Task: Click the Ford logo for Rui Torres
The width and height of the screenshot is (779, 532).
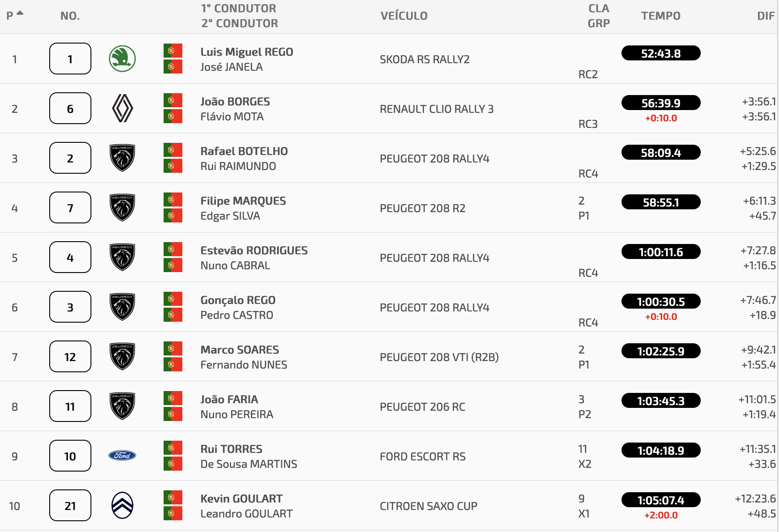Action: 122,456
